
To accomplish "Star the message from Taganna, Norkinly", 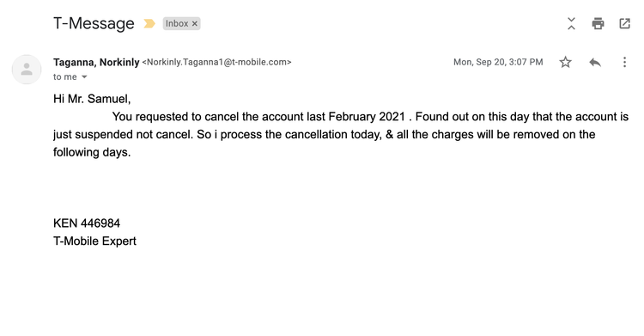I will pos(566,62).
